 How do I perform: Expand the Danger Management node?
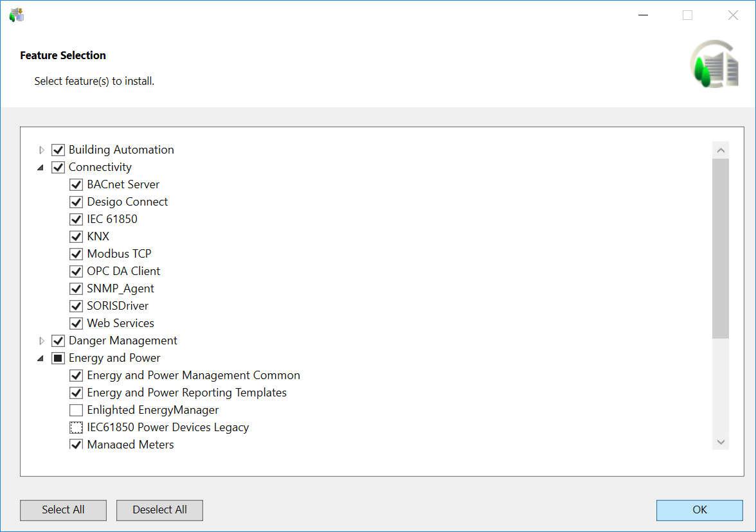(42, 341)
